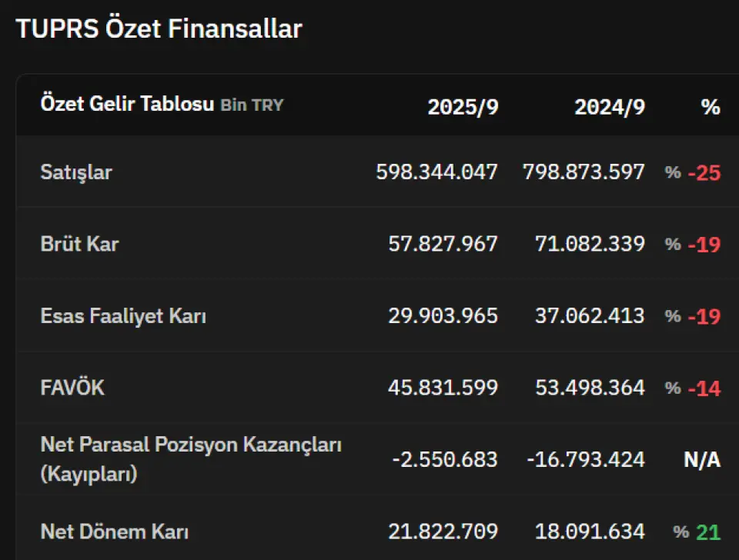Screen dimensions: 739x560
Task: Click the 2024/9 column header
Action: (609, 107)
